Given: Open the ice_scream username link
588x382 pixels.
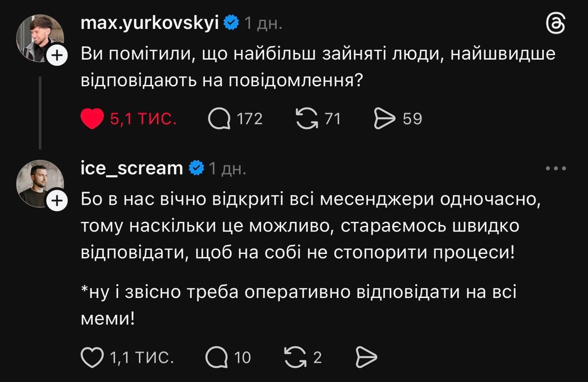Looking at the screenshot, I should pyautogui.click(x=132, y=168).
